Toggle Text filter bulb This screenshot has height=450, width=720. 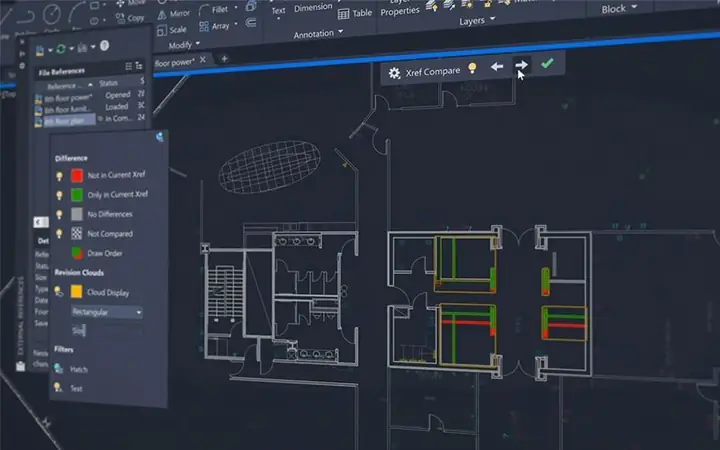point(57,387)
